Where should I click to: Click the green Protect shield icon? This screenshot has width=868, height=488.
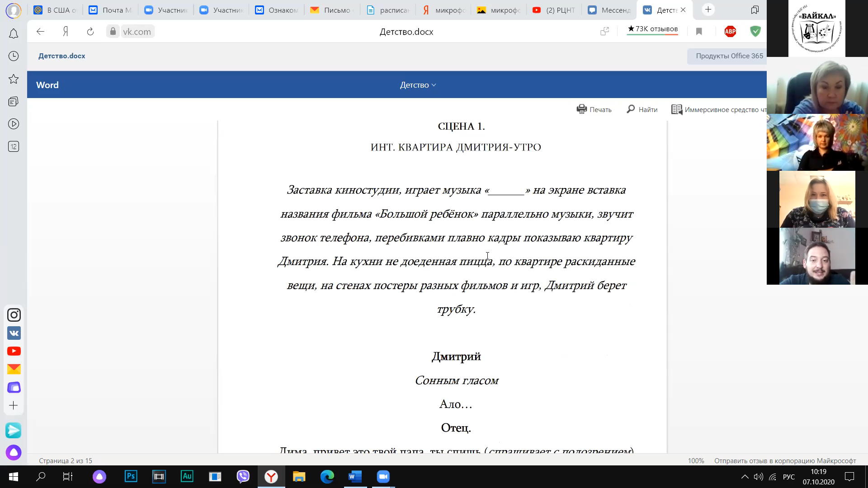[x=755, y=32]
